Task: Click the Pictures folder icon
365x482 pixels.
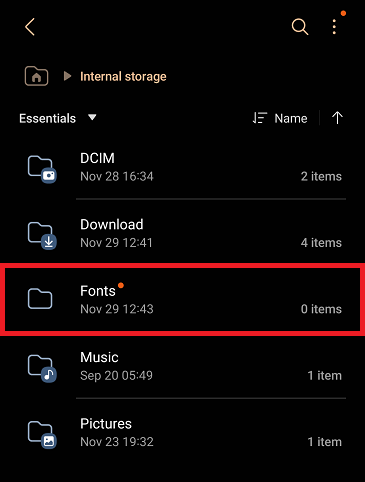Action: [42, 435]
